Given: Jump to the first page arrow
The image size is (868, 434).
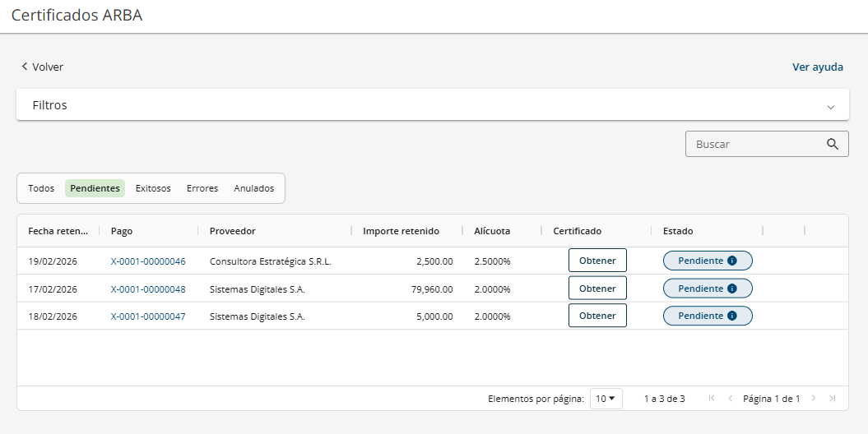Looking at the screenshot, I should point(712,399).
